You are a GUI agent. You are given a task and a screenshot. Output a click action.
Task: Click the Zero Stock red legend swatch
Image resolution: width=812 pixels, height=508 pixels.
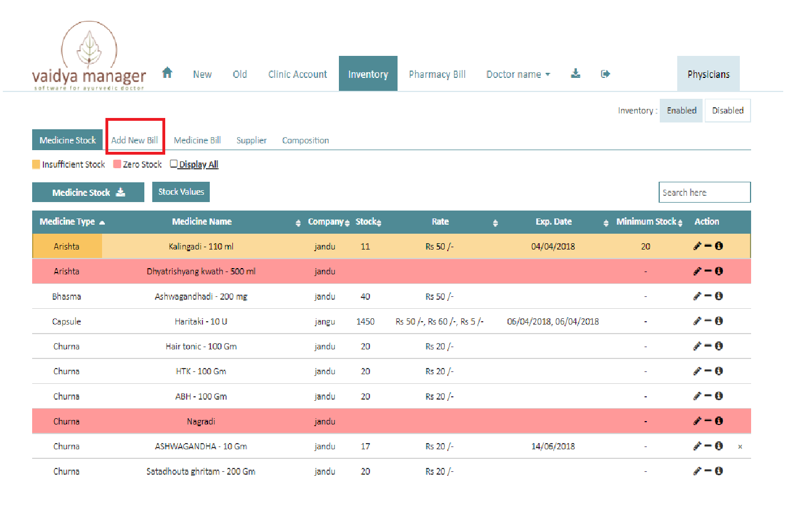[117, 164]
